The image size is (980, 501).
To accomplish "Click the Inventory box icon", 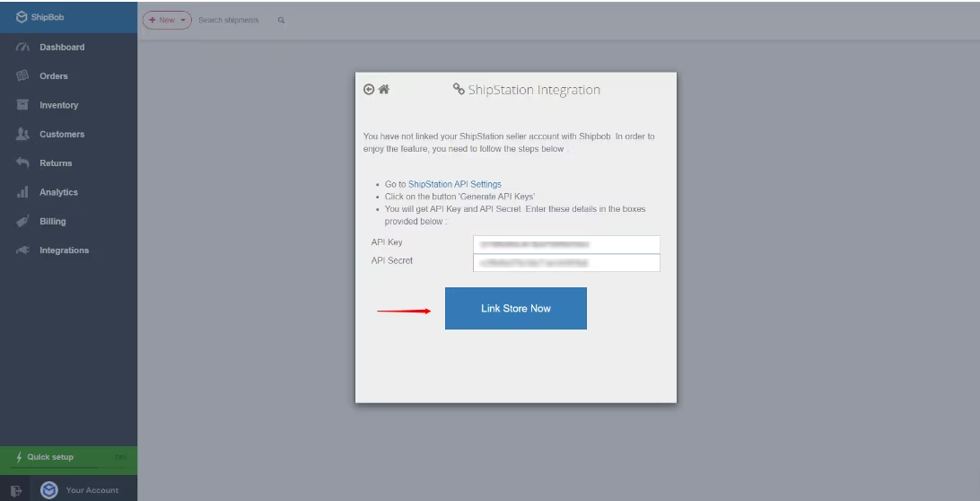I will point(22,104).
